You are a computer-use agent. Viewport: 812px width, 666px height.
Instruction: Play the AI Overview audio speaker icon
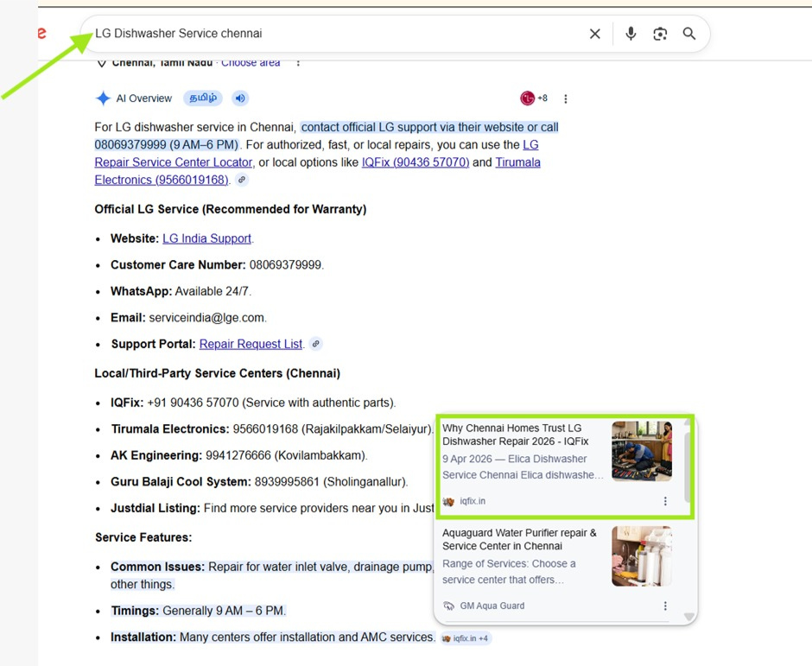point(240,98)
